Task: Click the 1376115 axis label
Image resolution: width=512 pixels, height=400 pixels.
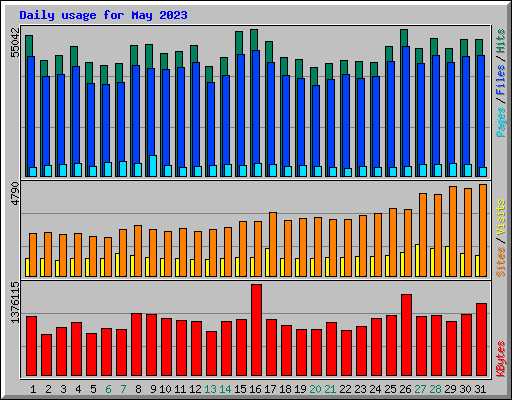Action: pos(15,303)
